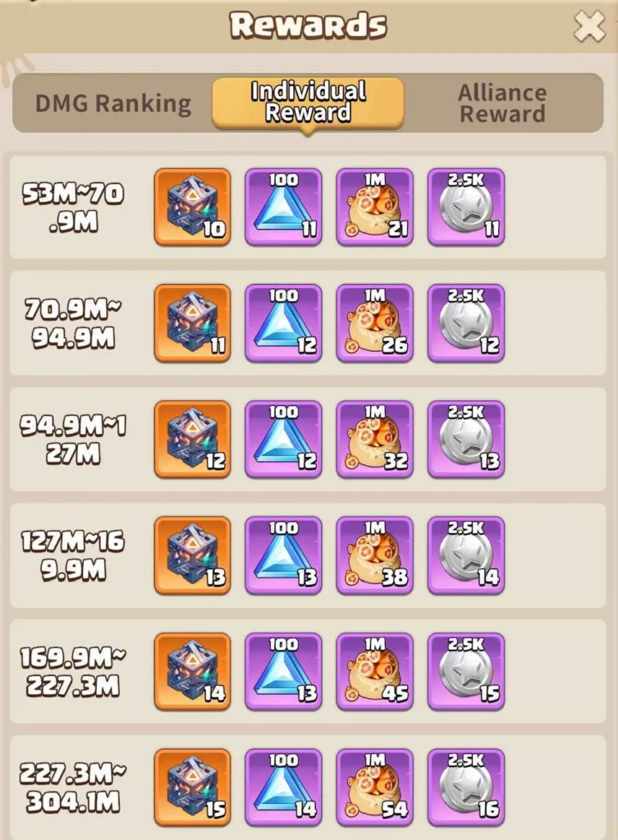This screenshot has height=840, width=618.
Task: Tap silver star coin showing quantity 16
Action: [x=466, y=787]
